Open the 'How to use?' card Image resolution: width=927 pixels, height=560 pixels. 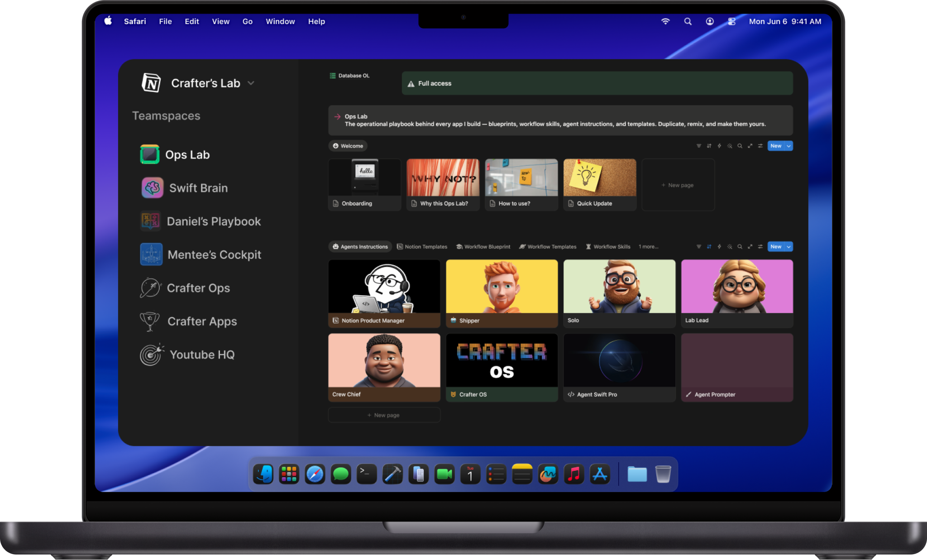coord(521,185)
